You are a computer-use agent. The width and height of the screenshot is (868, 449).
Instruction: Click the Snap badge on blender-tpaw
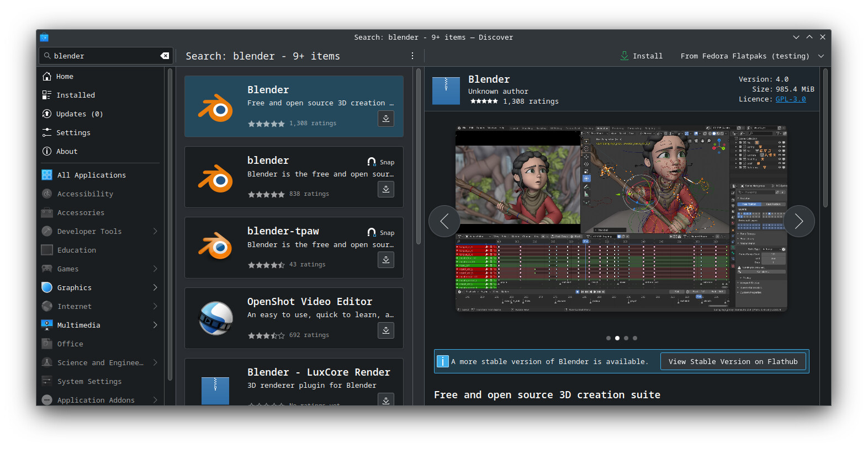(x=381, y=233)
